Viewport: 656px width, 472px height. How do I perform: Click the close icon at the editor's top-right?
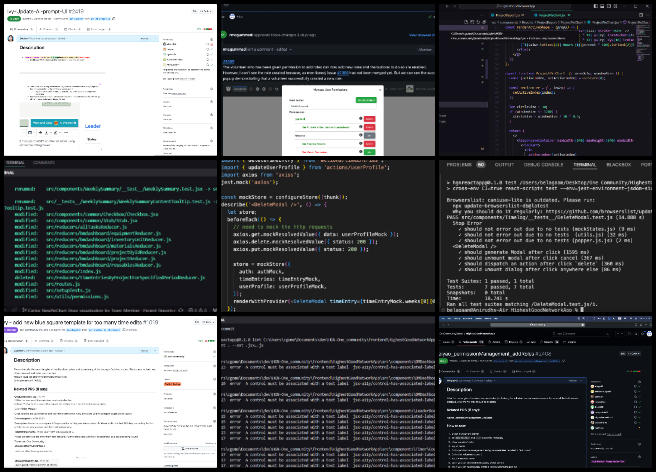point(646,5)
